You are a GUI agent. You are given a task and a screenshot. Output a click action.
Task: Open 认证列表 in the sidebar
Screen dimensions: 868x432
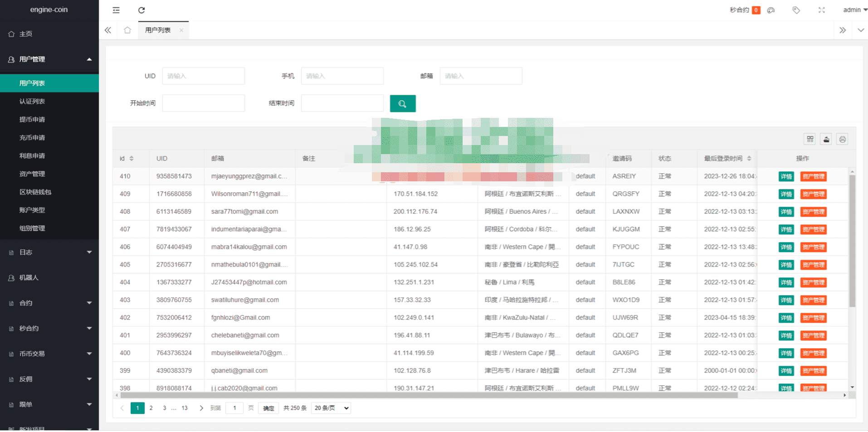tap(32, 101)
